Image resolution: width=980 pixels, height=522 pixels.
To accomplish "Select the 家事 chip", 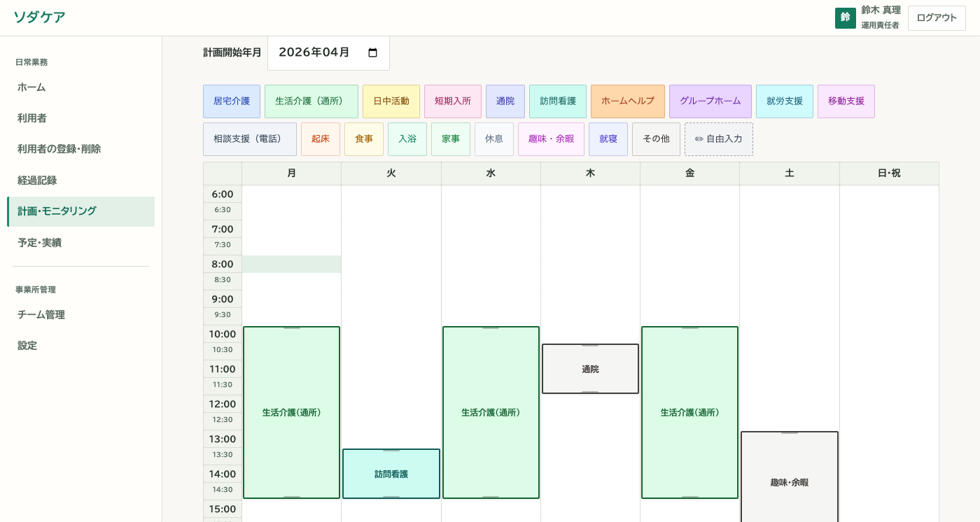I will (451, 139).
